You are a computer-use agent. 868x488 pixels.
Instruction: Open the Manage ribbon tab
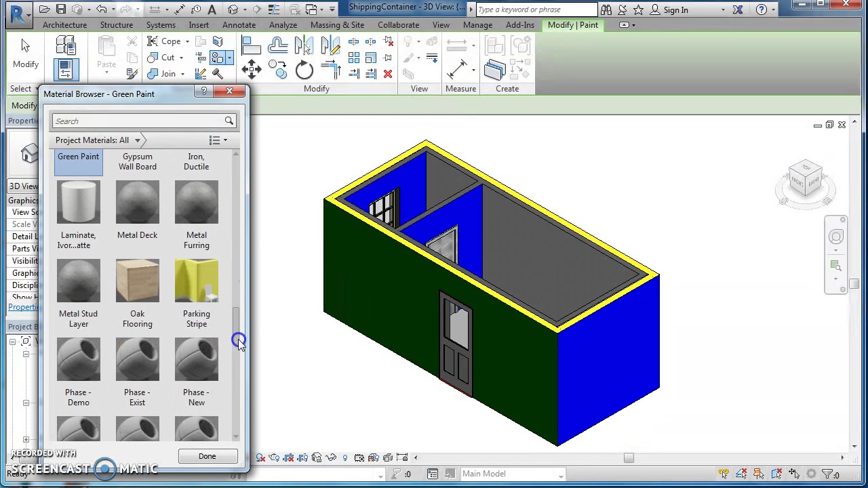(477, 25)
